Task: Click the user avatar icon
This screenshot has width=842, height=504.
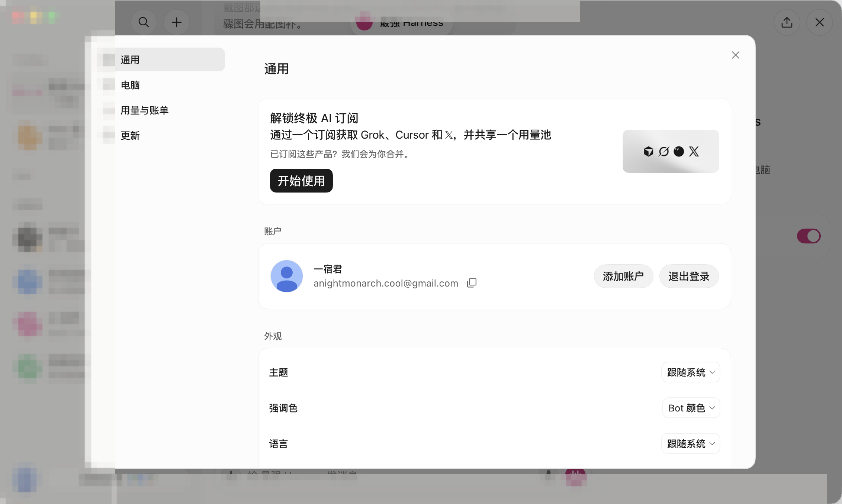Action: (x=286, y=276)
